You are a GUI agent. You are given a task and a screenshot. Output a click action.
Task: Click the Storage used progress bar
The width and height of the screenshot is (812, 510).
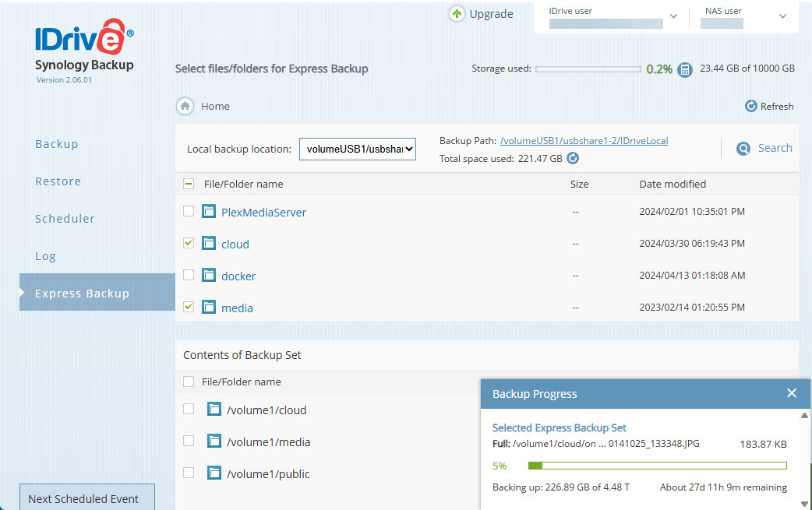click(588, 69)
